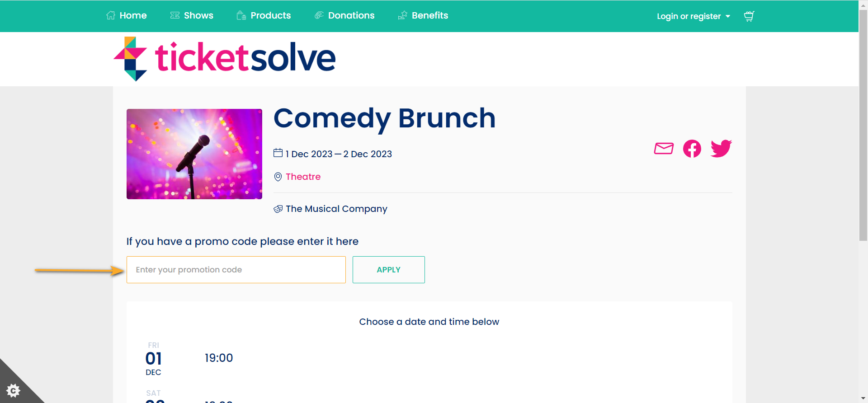Screen dimensions: 868x403
Task: Open the Theatre venue link
Action: pyautogui.click(x=303, y=177)
